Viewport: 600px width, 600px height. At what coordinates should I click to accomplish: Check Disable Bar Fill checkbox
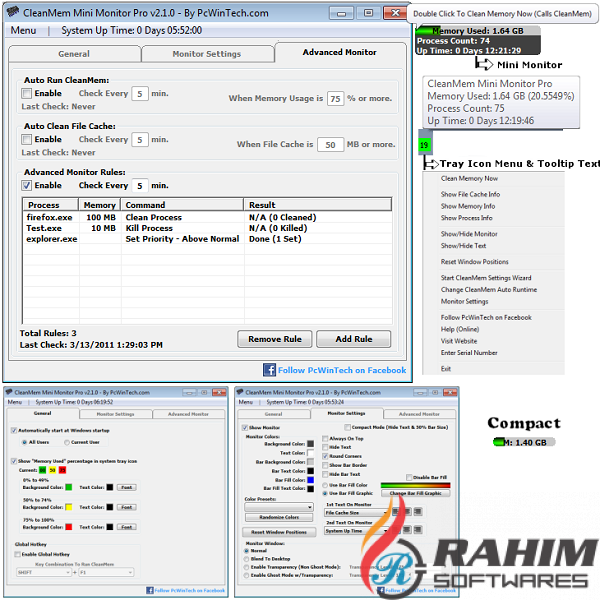coord(409,477)
